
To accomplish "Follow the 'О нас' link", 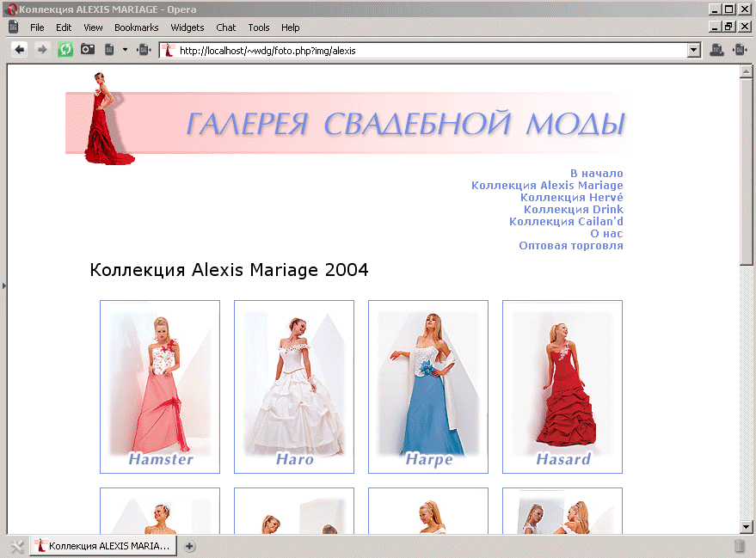I will (x=606, y=233).
